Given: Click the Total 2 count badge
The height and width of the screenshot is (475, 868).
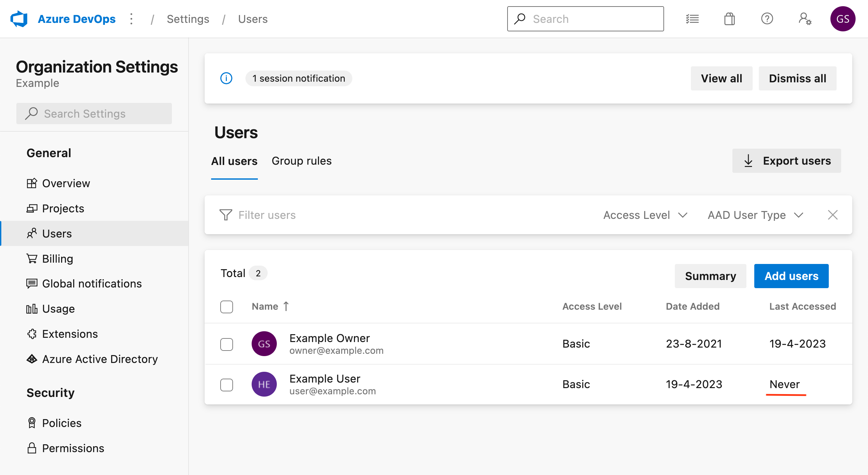Looking at the screenshot, I should [258, 273].
